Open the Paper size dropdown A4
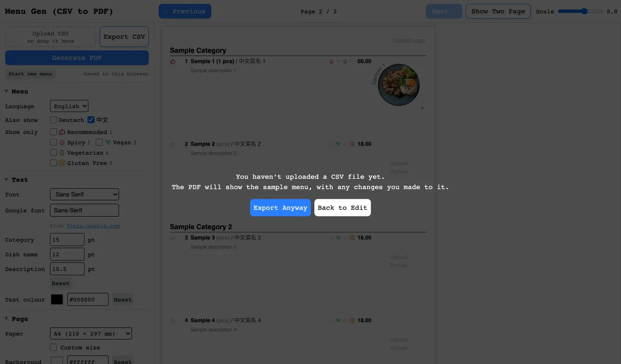621x364 pixels. pos(91,333)
